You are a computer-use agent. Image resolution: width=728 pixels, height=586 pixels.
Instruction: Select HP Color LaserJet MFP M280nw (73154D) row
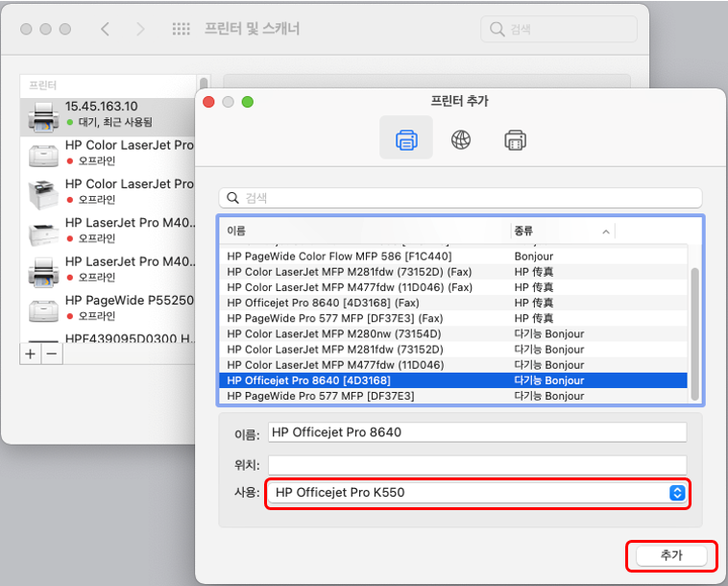(x=453, y=334)
